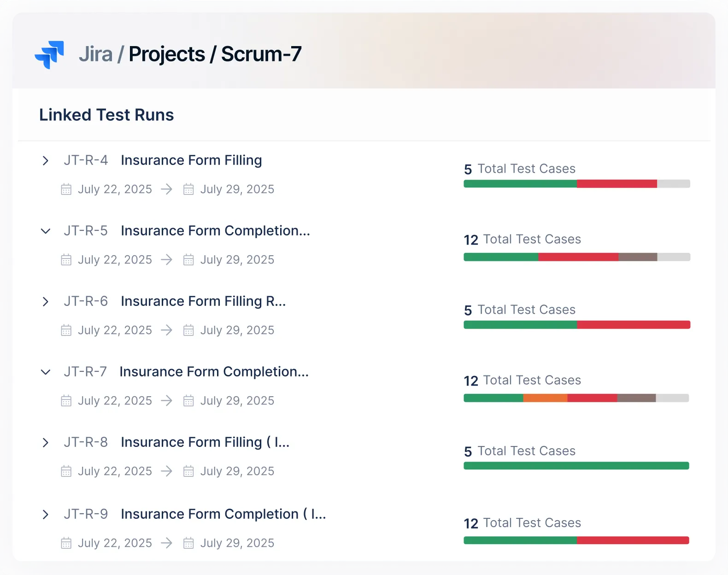The height and width of the screenshot is (575, 728).
Task: Click the arrow icon between JT-R-4 dates
Action: tap(166, 189)
